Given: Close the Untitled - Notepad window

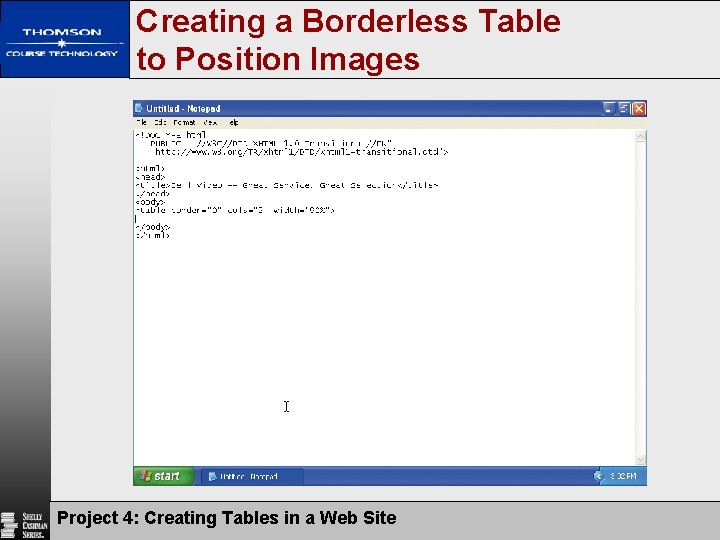Looking at the screenshot, I should click(x=639, y=108).
